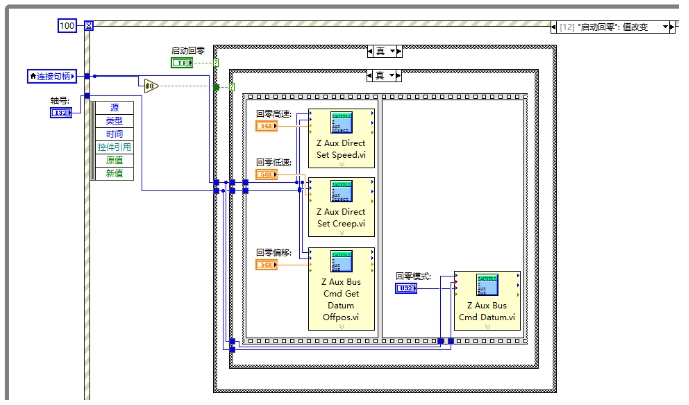Select the 回零模式 label
The image size is (689, 405).
point(413,276)
